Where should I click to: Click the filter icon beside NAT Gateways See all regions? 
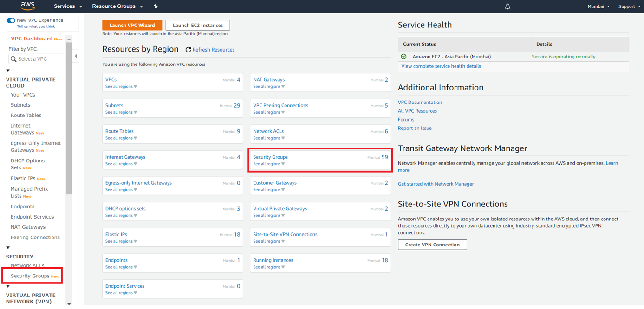tap(283, 86)
